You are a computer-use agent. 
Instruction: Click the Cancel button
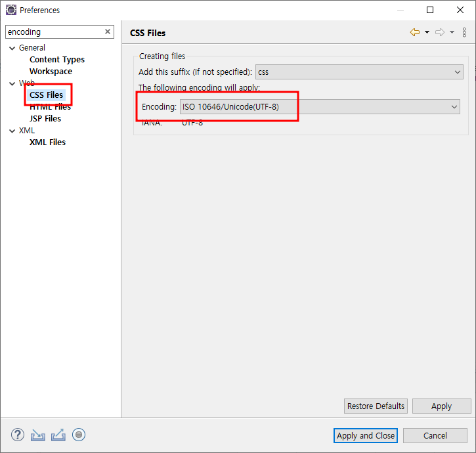[x=435, y=435]
